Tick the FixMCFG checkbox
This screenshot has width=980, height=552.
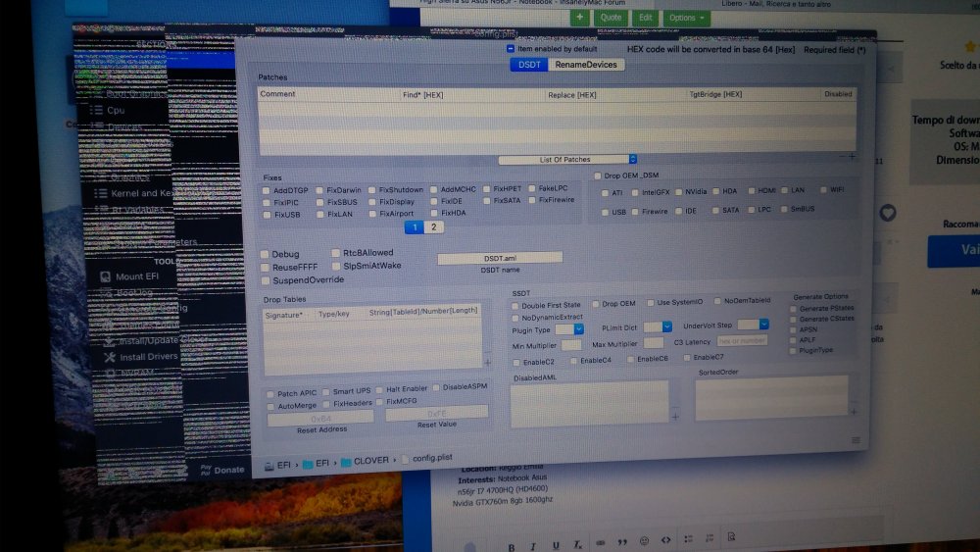379,402
